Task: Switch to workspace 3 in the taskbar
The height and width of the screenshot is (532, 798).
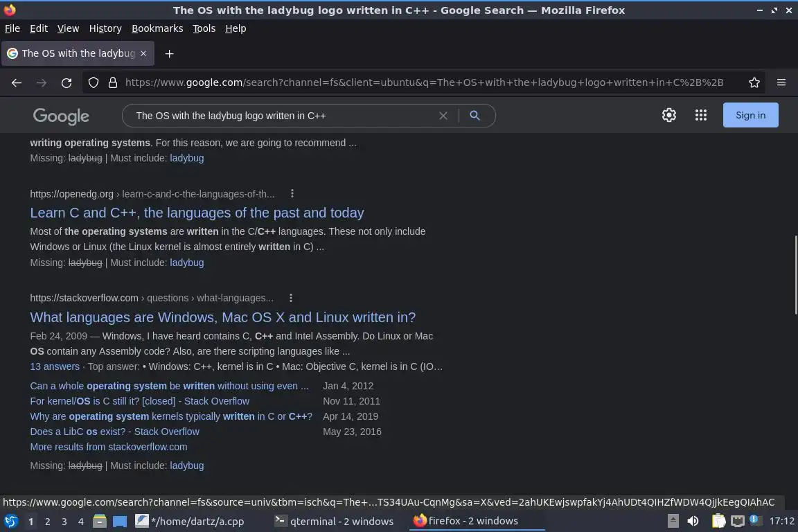Action: coord(64,522)
